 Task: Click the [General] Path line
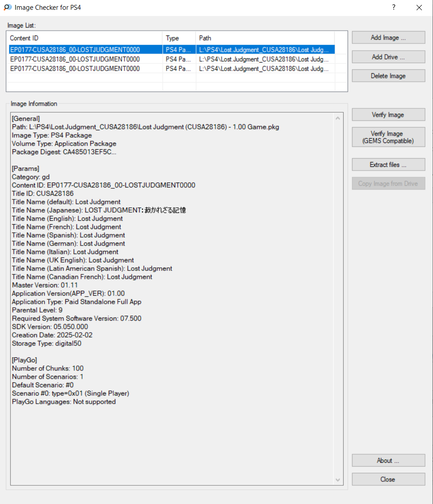(x=145, y=127)
